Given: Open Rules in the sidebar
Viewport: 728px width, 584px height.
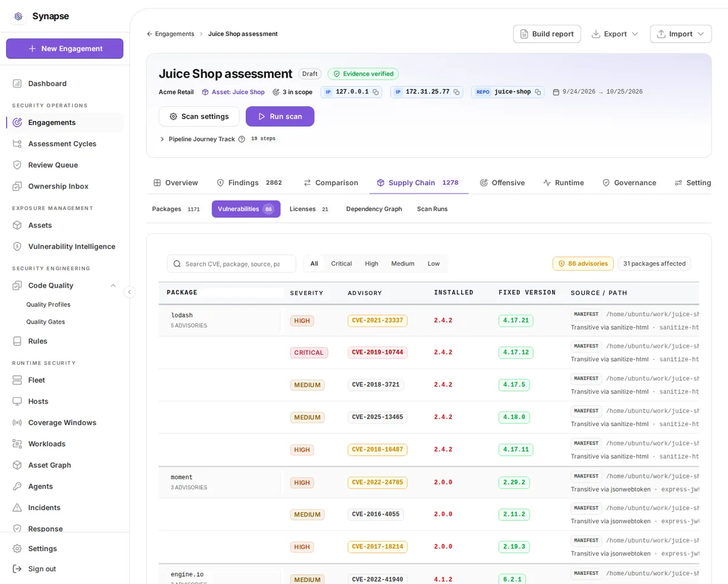Looking at the screenshot, I should (x=64, y=341).
